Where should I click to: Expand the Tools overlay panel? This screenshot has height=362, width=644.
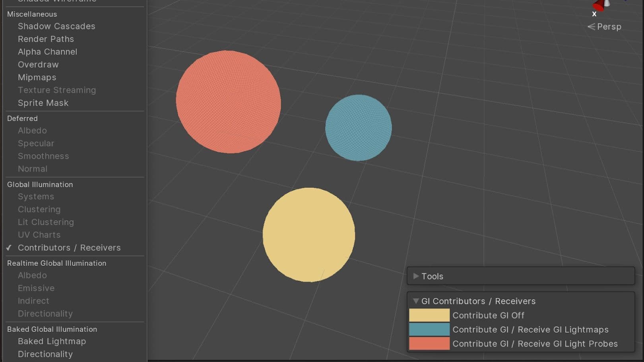click(x=416, y=276)
